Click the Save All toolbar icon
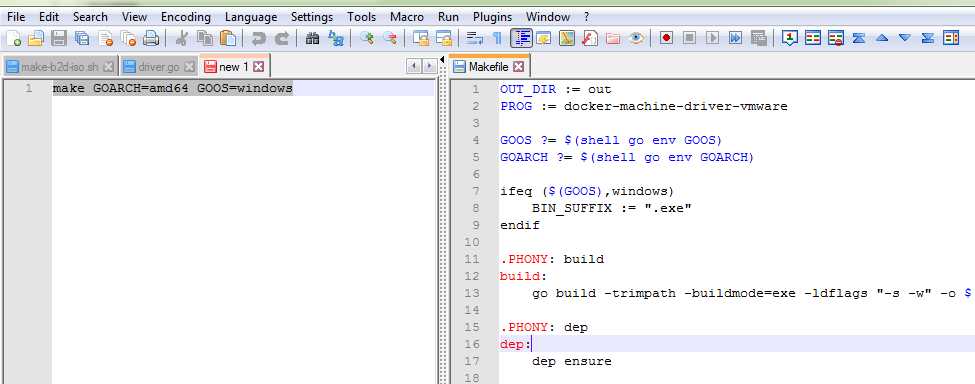Viewport: 975px width, 384px height. [x=82, y=39]
